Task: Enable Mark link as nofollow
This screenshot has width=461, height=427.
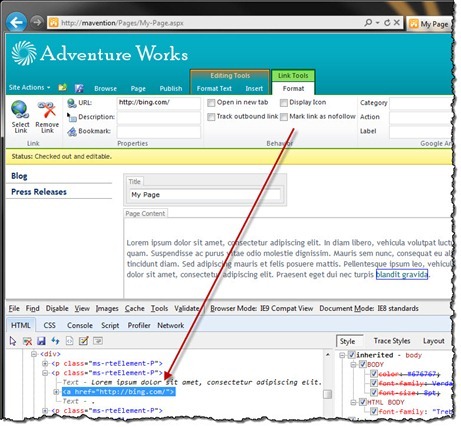Action: pyautogui.click(x=284, y=117)
